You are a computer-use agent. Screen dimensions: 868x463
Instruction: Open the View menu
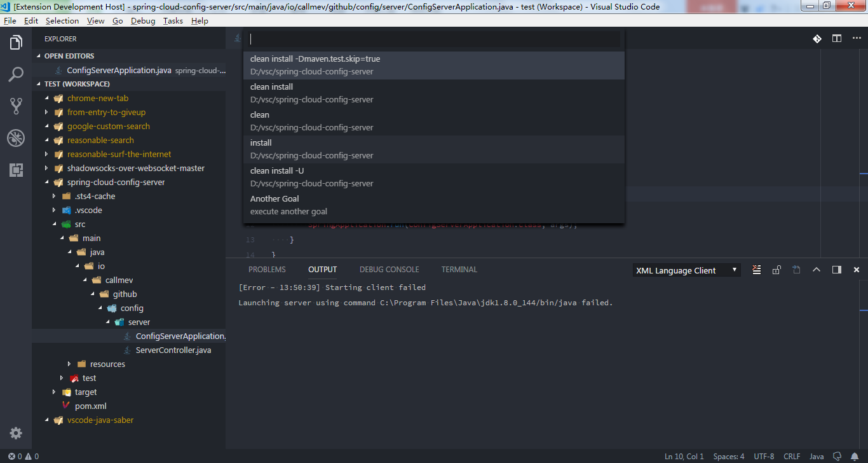click(x=96, y=20)
